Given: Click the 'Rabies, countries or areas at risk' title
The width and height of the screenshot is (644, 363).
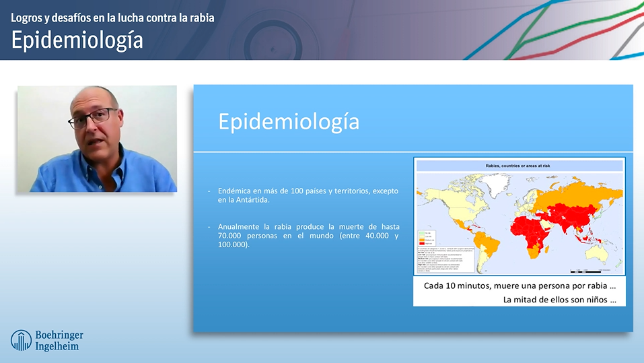Looking at the screenshot, I should [x=519, y=165].
